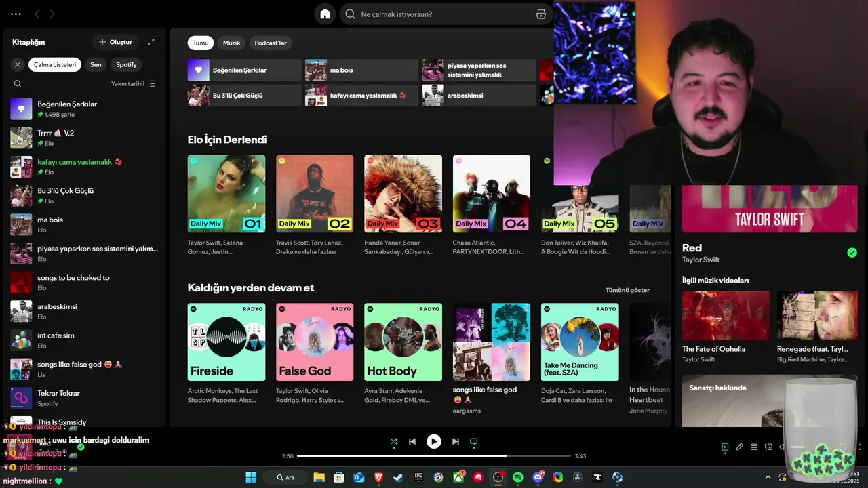Viewport: 868px width, 488px height.
Task: Open the connect to a device icon
Action: tap(768, 447)
